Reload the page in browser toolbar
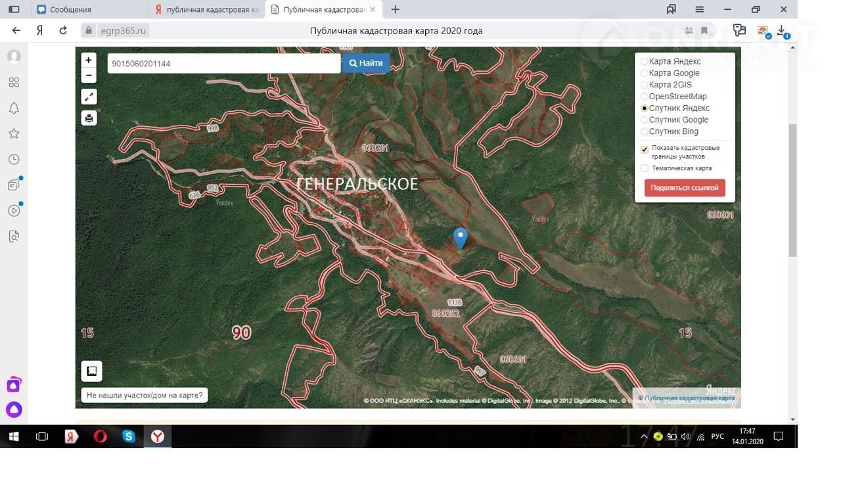The width and height of the screenshot is (841, 504). 63,30
